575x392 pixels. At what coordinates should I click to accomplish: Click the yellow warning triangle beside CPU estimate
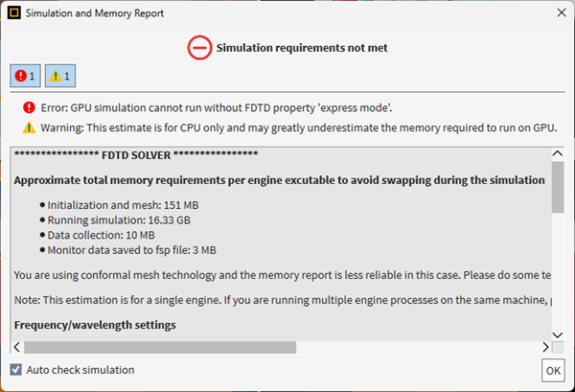click(29, 127)
